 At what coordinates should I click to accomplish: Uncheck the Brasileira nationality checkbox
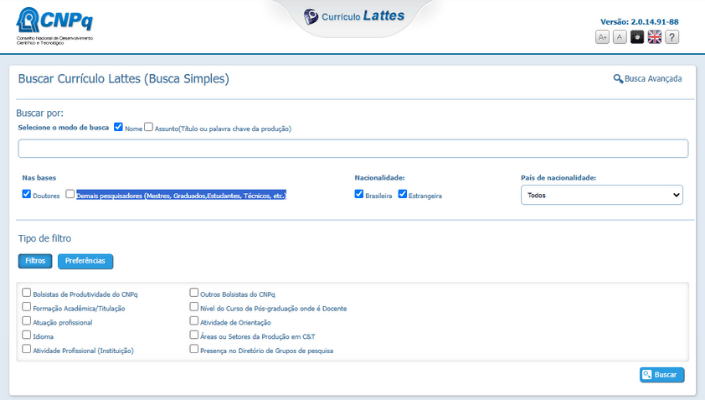[x=359, y=194]
